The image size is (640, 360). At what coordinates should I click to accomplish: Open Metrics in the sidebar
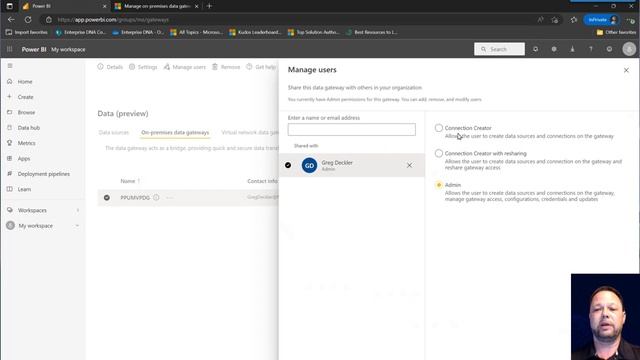(26, 143)
